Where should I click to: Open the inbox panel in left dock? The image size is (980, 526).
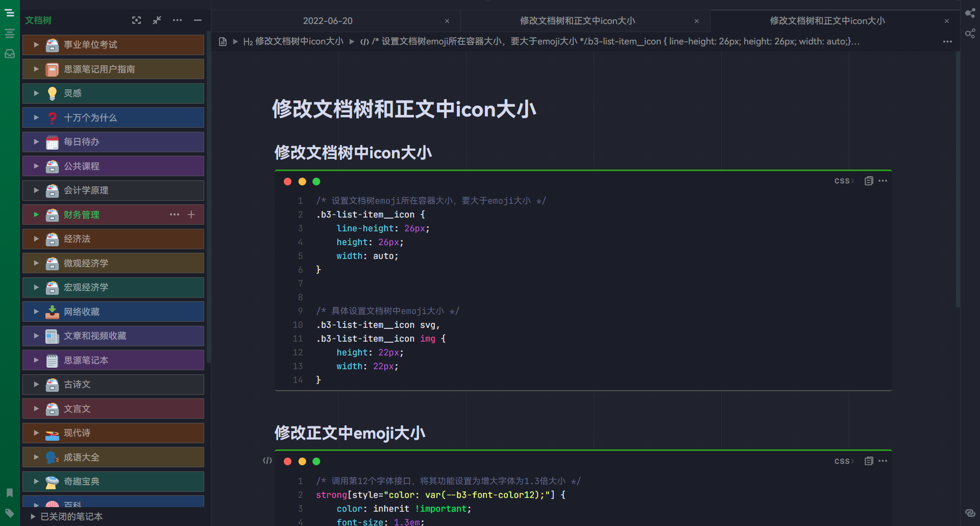coord(10,54)
